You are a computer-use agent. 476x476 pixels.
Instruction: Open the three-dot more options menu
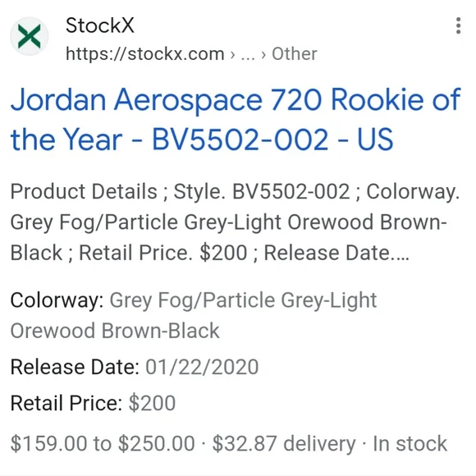pyautogui.click(x=459, y=25)
